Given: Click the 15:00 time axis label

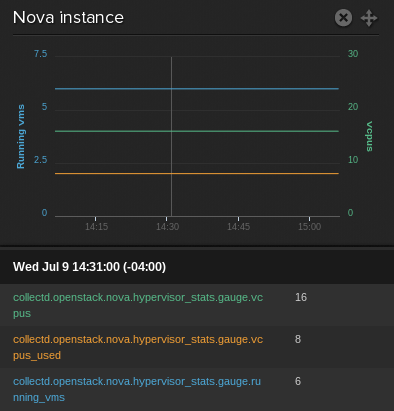Looking at the screenshot, I should pyautogui.click(x=309, y=227).
